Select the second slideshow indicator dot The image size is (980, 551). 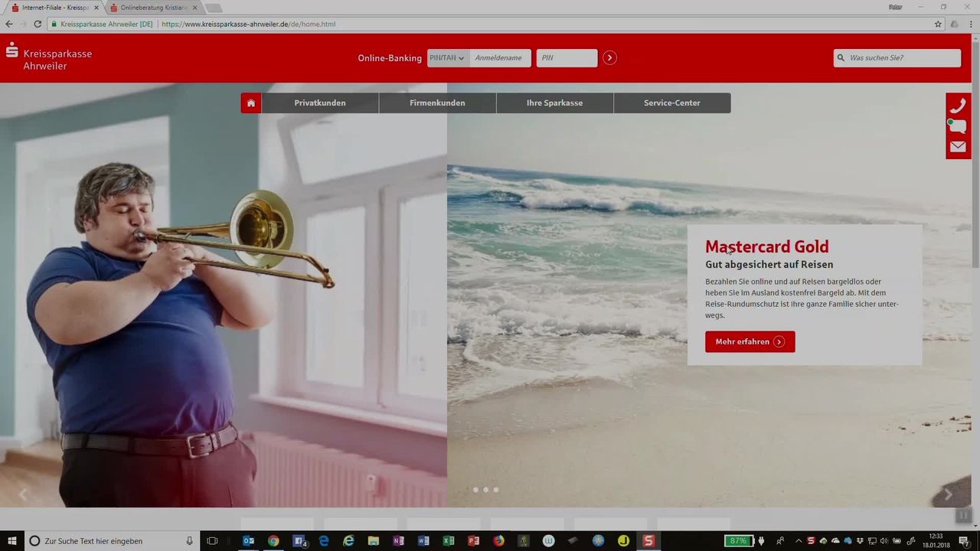[485, 490]
